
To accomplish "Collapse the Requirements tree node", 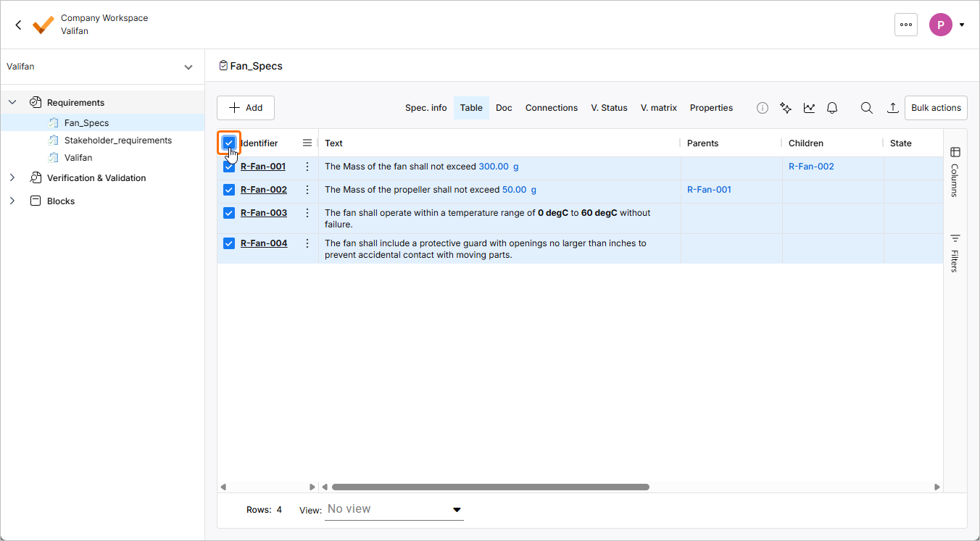I will [12, 103].
